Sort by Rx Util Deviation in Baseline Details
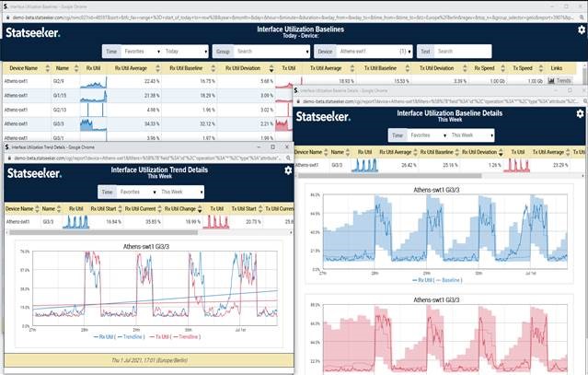The width and height of the screenshot is (588, 375). 501,152
